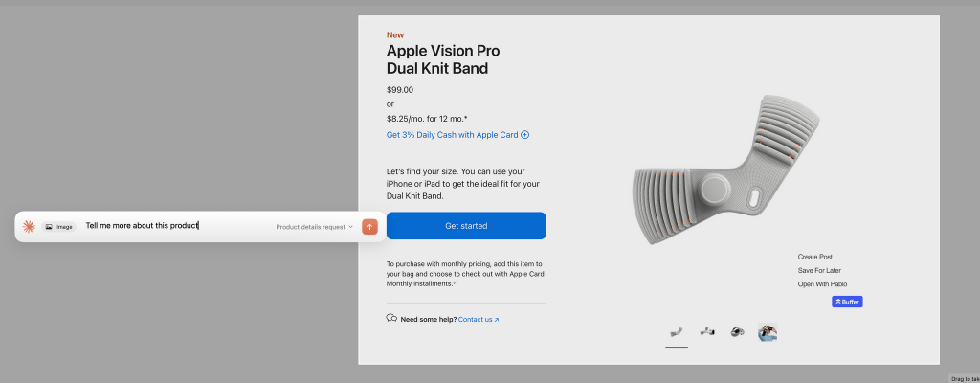Follow the Contact us link
This screenshot has width=980, height=383.
click(x=479, y=319)
